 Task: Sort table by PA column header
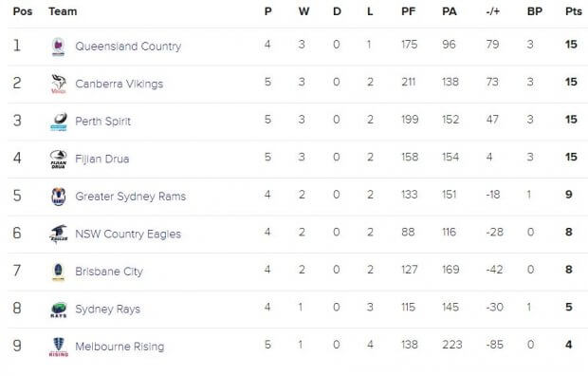tap(450, 11)
